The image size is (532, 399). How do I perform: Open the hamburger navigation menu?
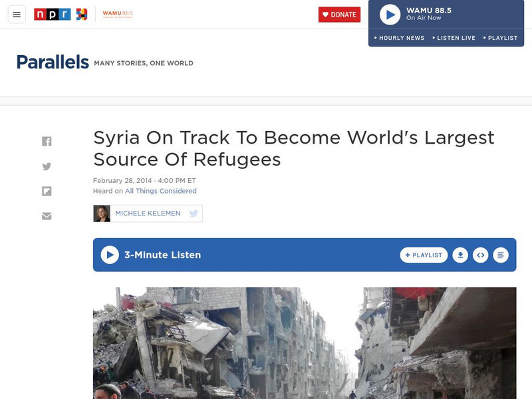[17, 15]
